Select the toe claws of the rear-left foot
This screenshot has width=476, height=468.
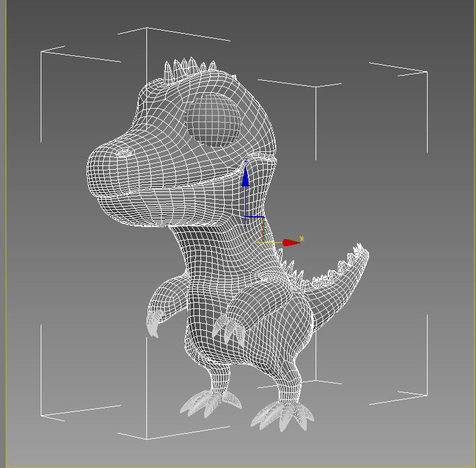pyautogui.click(x=211, y=403)
